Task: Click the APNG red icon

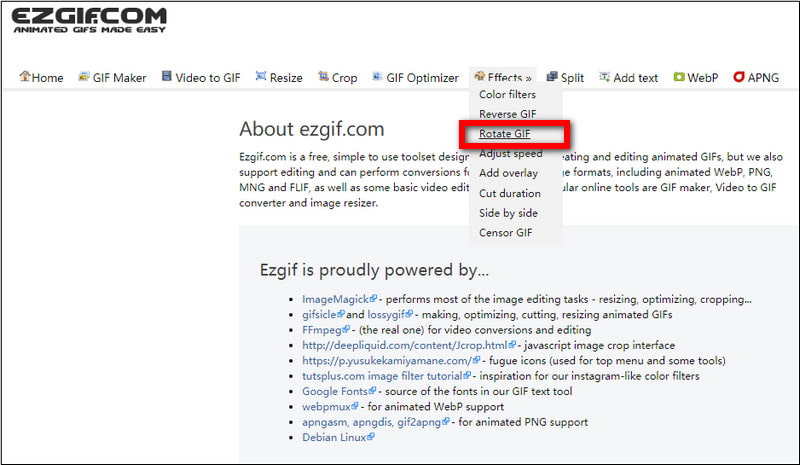Action: (739, 77)
